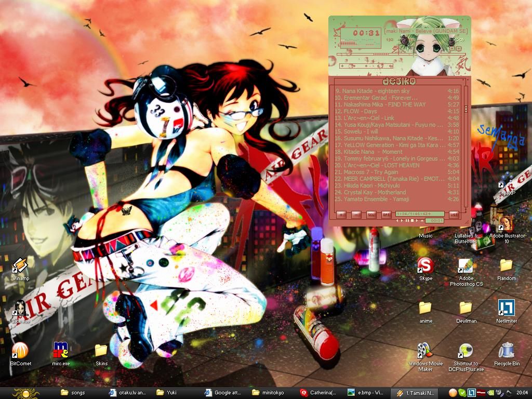Select track 22 MEER CAMPBELL
Screen dimensions: 532x399
pos(397,179)
